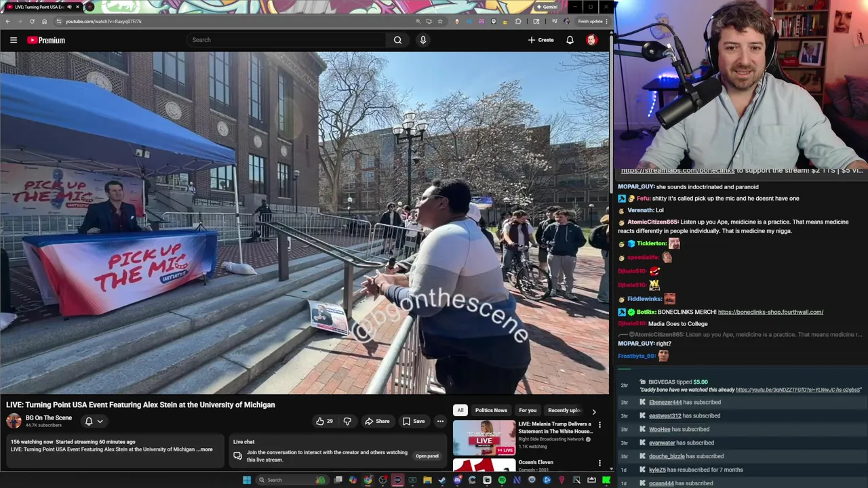
Task: Click MOPAR_GUY's 'right?' chat message
Action: point(663,344)
